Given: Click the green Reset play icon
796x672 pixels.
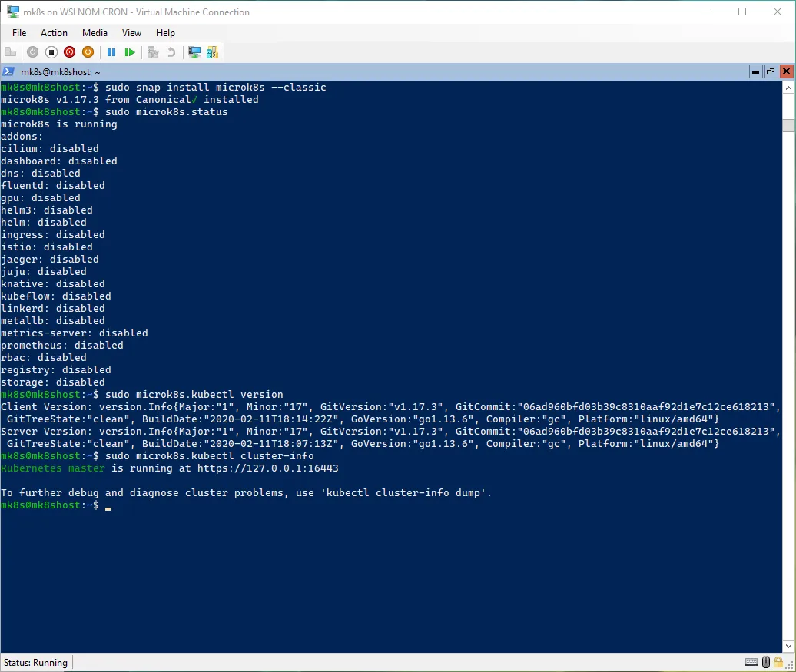Looking at the screenshot, I should [130, 52].
